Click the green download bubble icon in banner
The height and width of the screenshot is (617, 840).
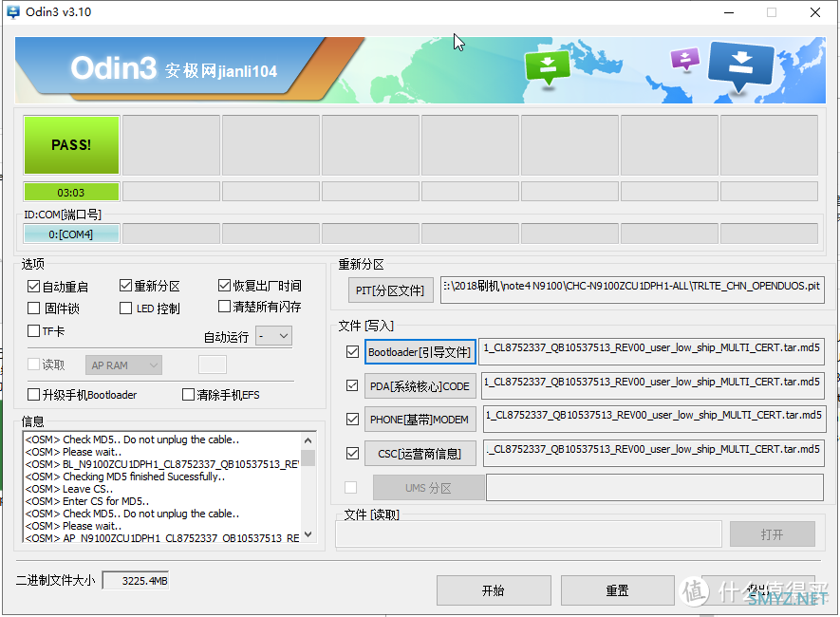(x=548, y=67)
